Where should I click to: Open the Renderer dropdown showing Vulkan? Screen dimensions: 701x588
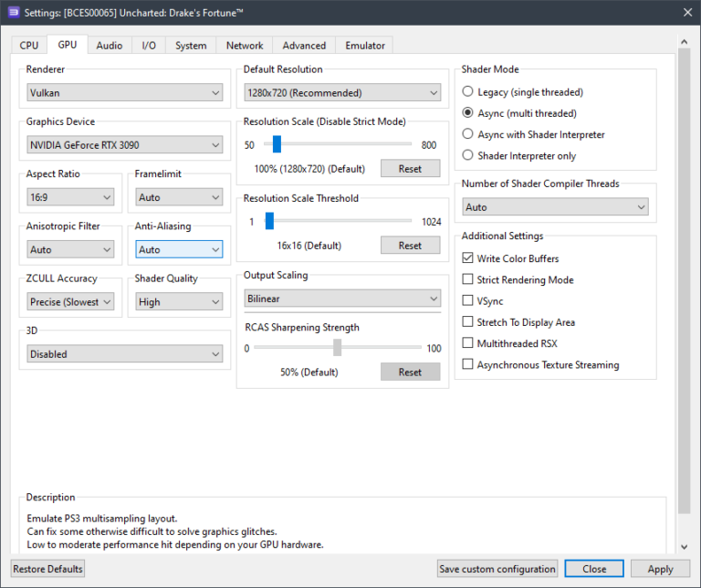pos(124,92)
